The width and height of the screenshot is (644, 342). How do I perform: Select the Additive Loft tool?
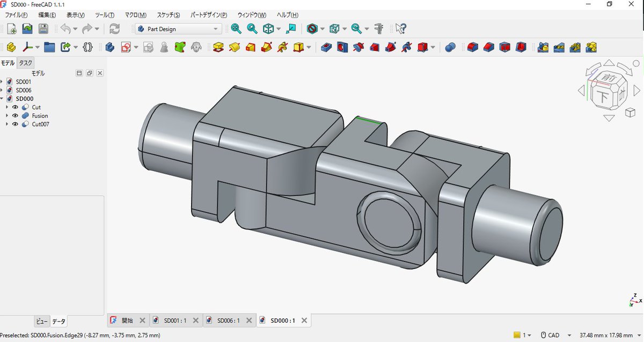coord(250,47)
